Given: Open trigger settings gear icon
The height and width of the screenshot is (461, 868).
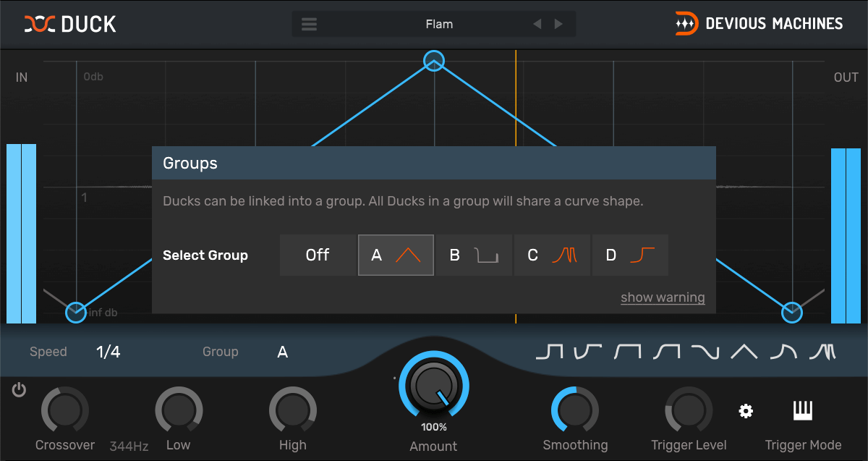Looking at the screenshot, I should [x=746, y=411].
